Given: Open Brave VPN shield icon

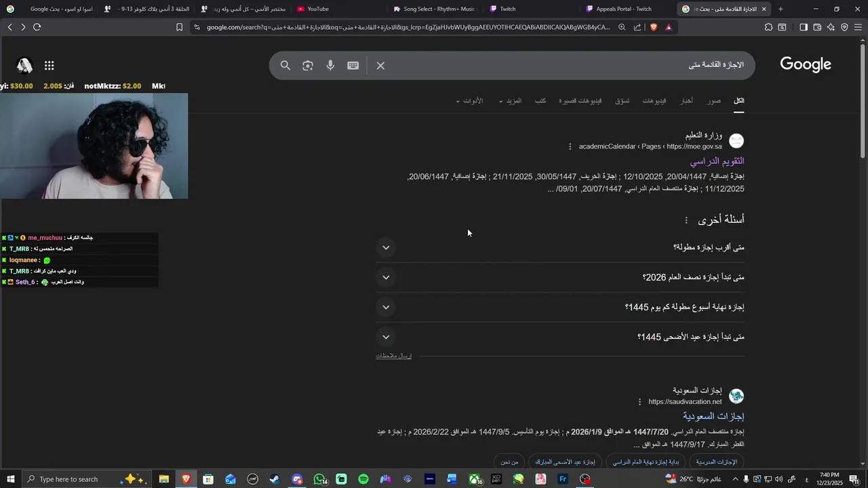Looking at the screenshot, I should [x=844, y=27].
